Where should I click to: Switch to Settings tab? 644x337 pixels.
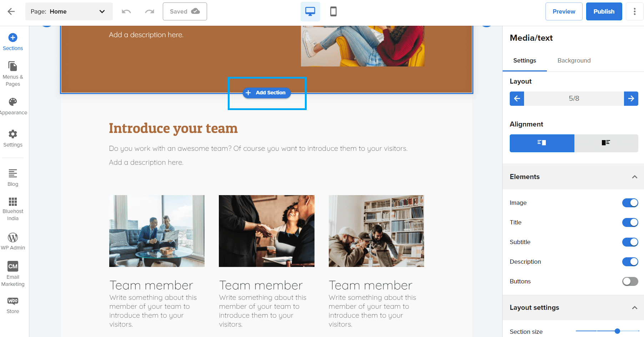point(524,61)
